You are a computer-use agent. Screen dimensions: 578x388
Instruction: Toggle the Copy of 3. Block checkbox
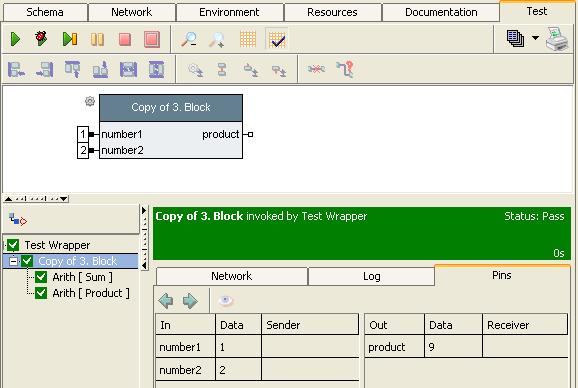(27, 261)
